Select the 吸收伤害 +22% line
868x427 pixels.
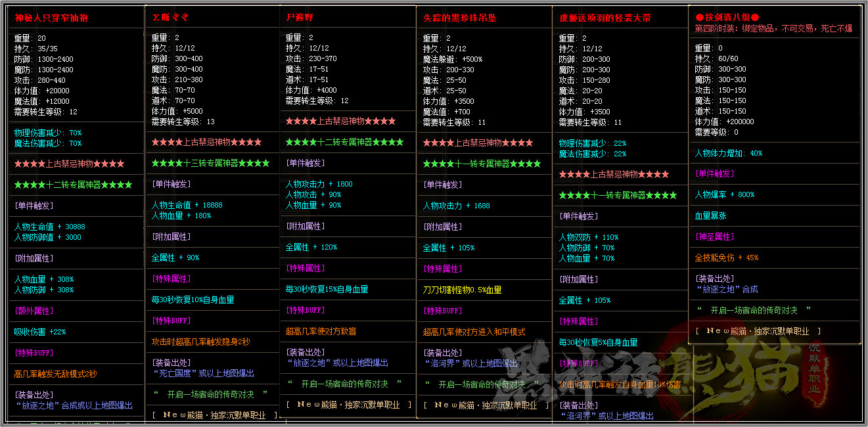[40, 332]
